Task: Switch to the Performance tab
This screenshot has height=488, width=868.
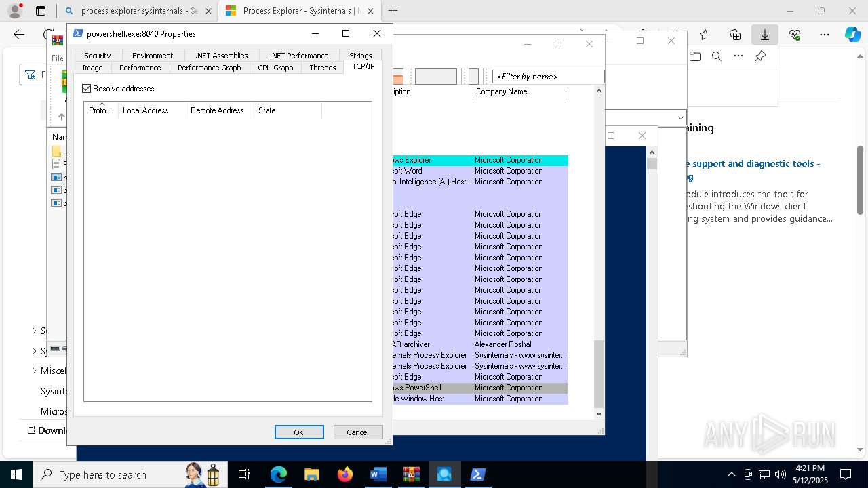Action: pyautogui.click(x=140, y=68)
